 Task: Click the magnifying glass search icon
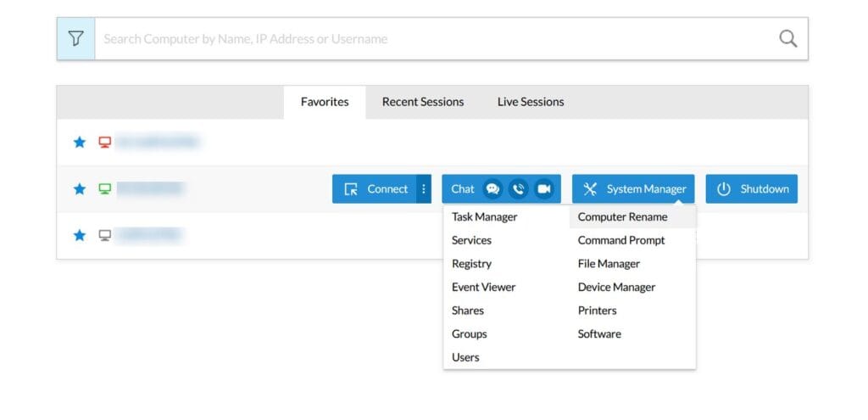(787, 39)
